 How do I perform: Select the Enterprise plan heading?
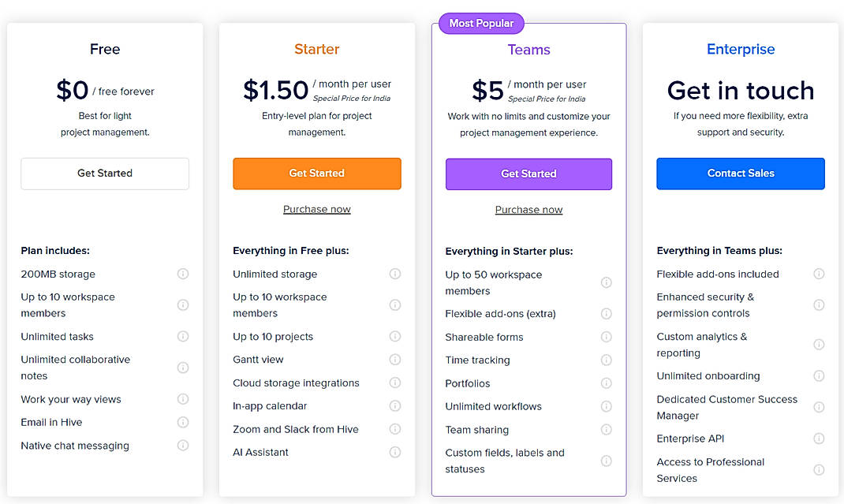tap(741, 50)
